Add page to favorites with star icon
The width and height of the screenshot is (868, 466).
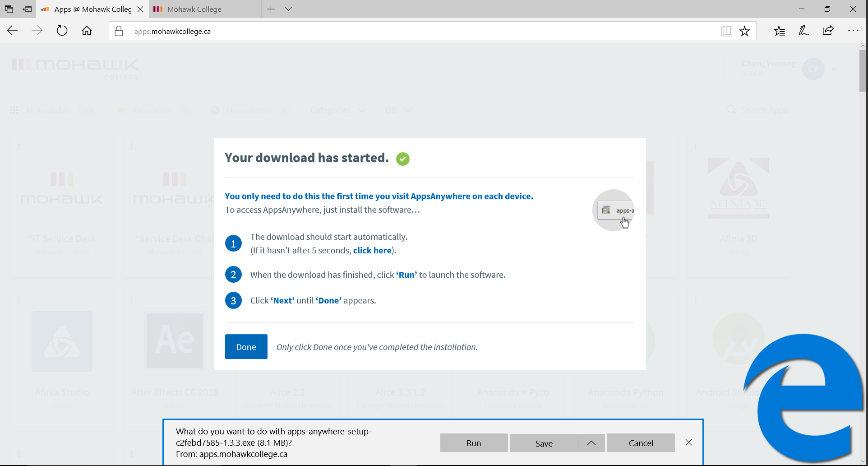(744, 31)
